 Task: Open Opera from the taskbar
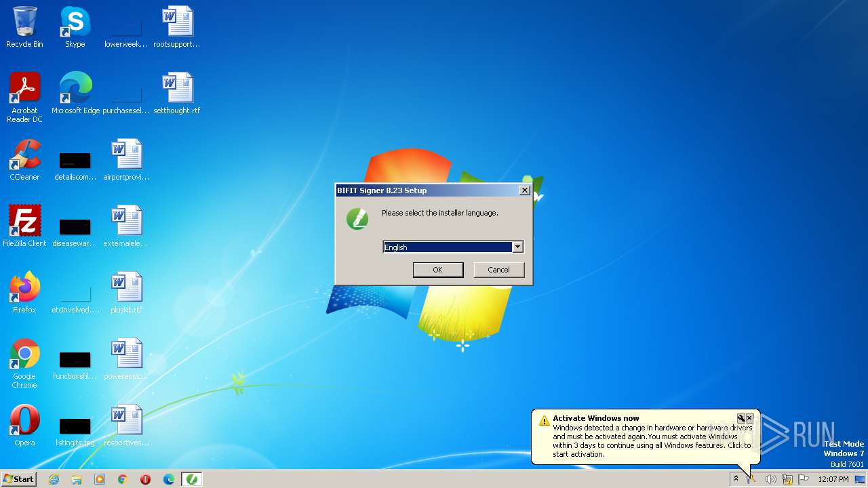tap(146, 479)
